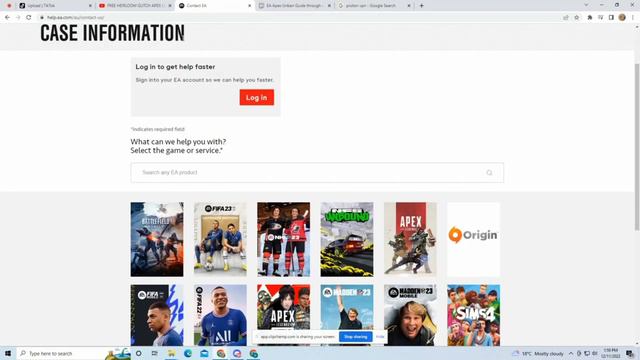Open the Mail app on taskbar

(x=204, y=353)
